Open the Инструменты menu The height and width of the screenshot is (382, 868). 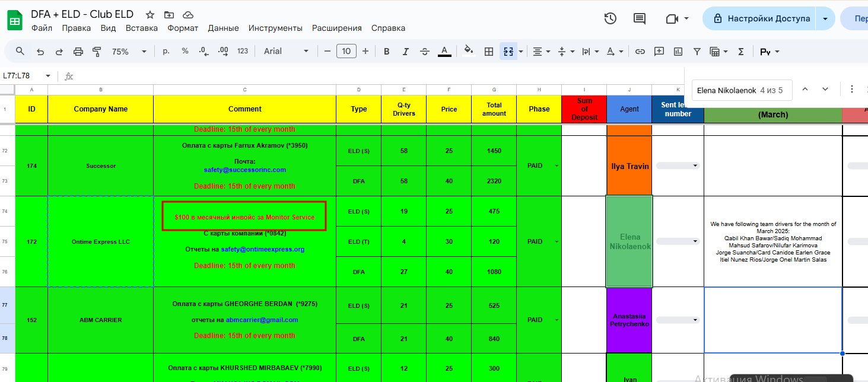[x=275, y=28]
